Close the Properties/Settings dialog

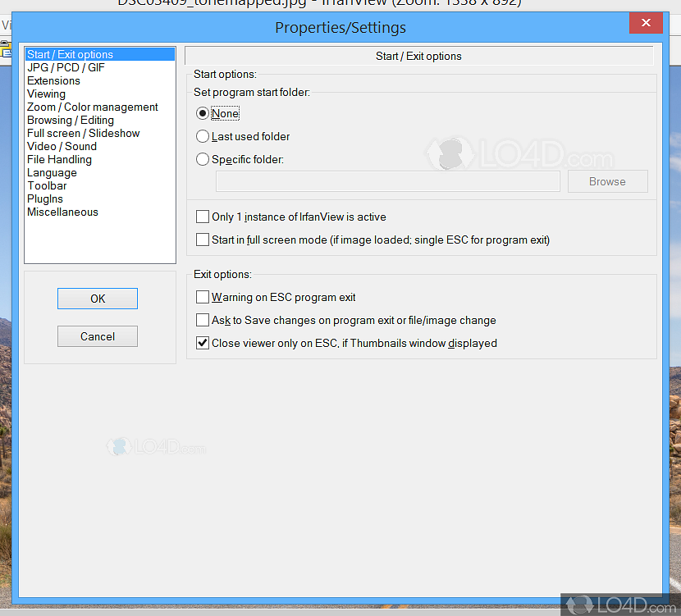coord(646,23)
